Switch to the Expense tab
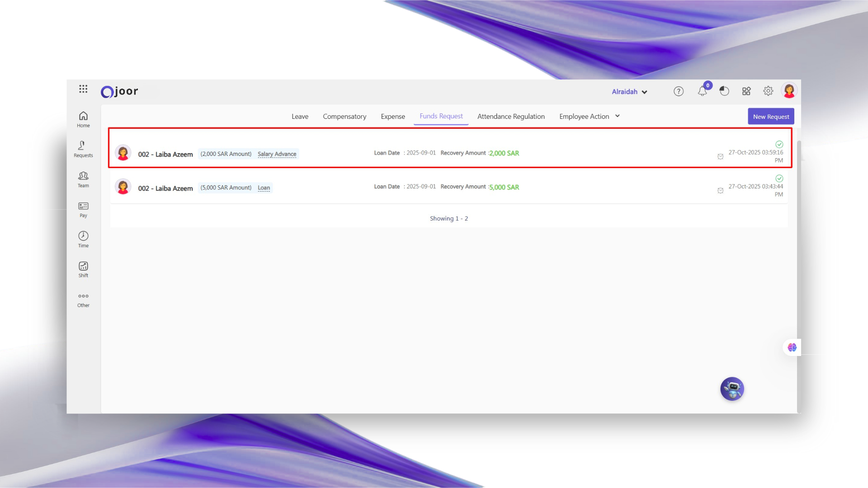Screen dimensions: 868x488 (392, 117)
